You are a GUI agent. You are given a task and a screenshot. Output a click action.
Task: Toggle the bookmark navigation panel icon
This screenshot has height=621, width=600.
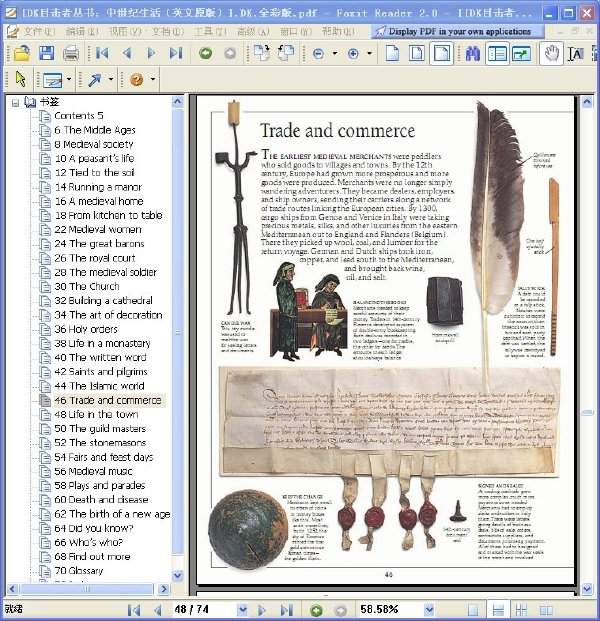click(497, 53)
